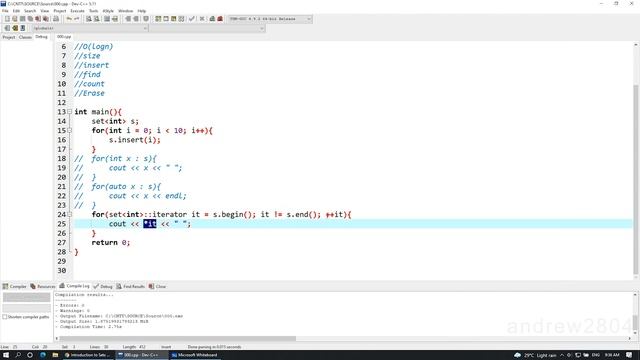Click line number 30 in the gutter

click(62, 271)
